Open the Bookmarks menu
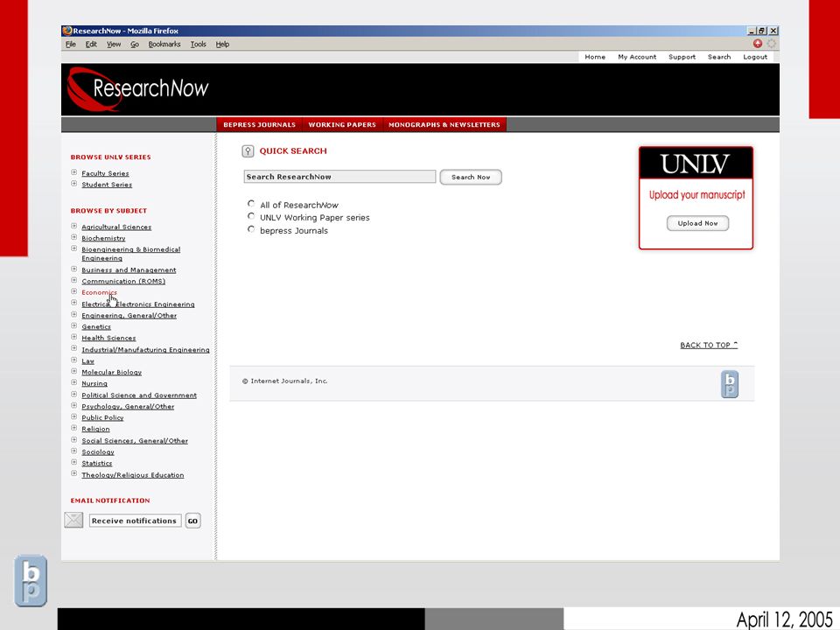Viewport: 840px width, 630px height. [164, 45]
